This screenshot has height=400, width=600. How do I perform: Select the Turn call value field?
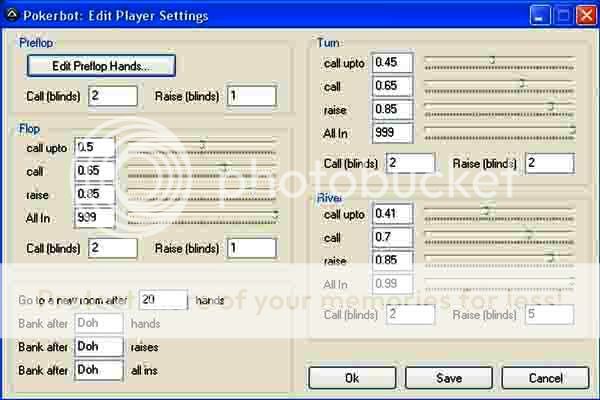pyautogui.click(x=393, y=86)
